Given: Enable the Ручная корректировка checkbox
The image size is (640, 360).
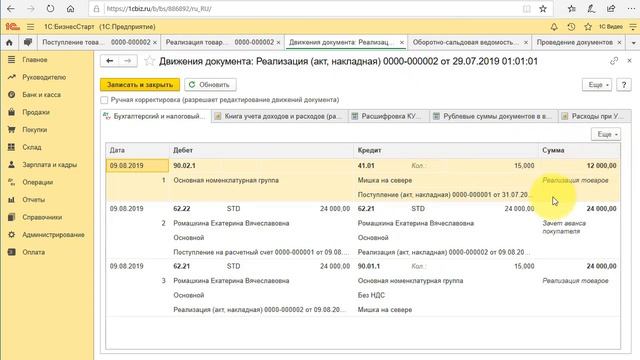Looking at the screenshot, I should click(x=104, y=100).
